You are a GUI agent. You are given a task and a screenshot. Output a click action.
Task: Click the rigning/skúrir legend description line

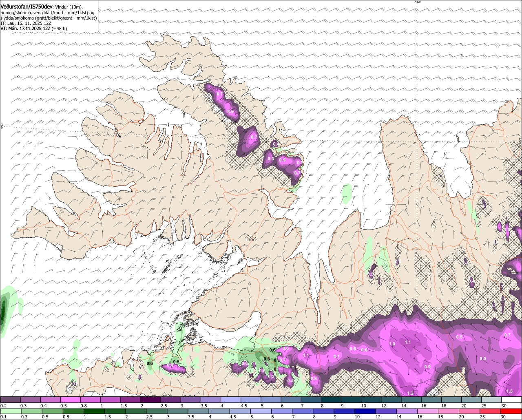click(x=47, y=12)
